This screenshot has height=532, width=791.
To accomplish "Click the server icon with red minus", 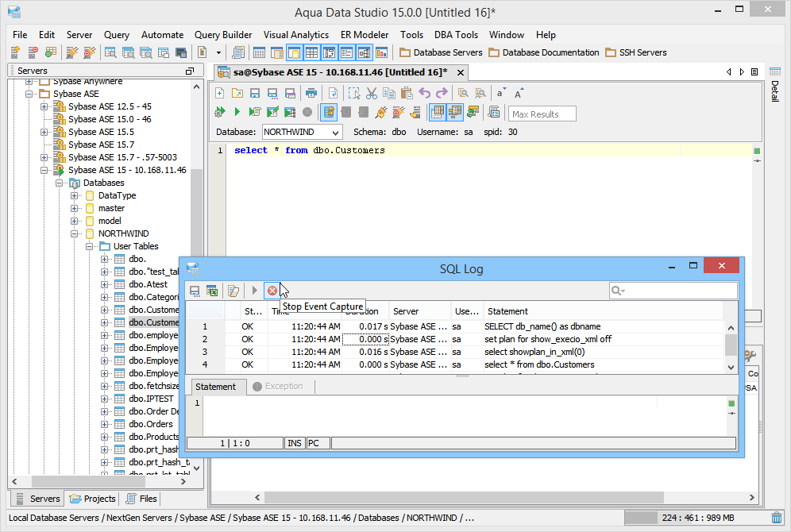I will [33, 52].
